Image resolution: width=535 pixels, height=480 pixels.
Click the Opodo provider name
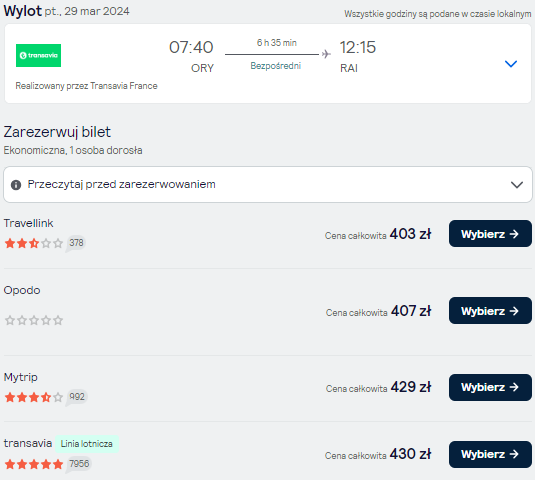coord(22,290)
